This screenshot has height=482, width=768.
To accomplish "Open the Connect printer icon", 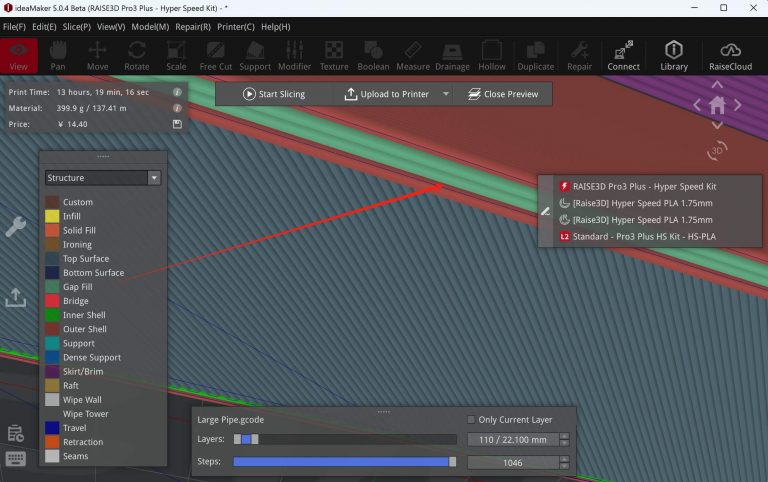I will [x=624, y=56].
